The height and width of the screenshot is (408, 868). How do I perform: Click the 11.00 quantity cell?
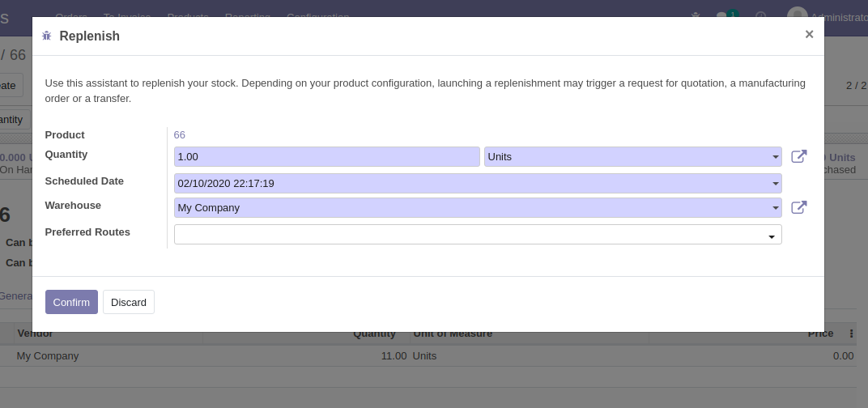click(x=394, y=356)
